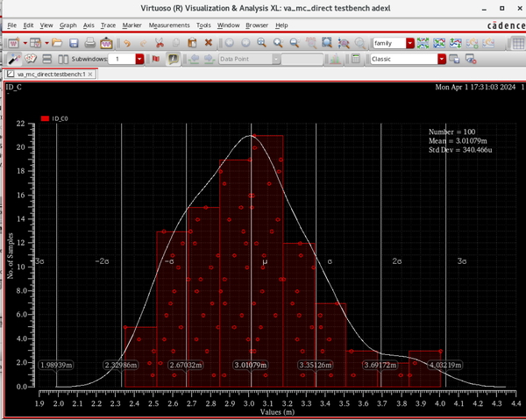Click the red X Delete icon
The height and width of the screenshot is (420, 526).
pyautogui.click(x=209, y=43)
